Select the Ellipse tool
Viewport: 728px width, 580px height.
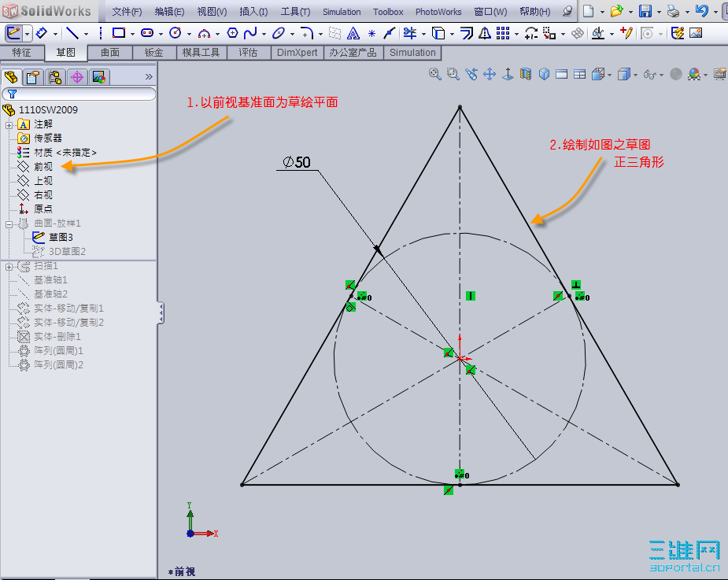[x=279, y=33]
